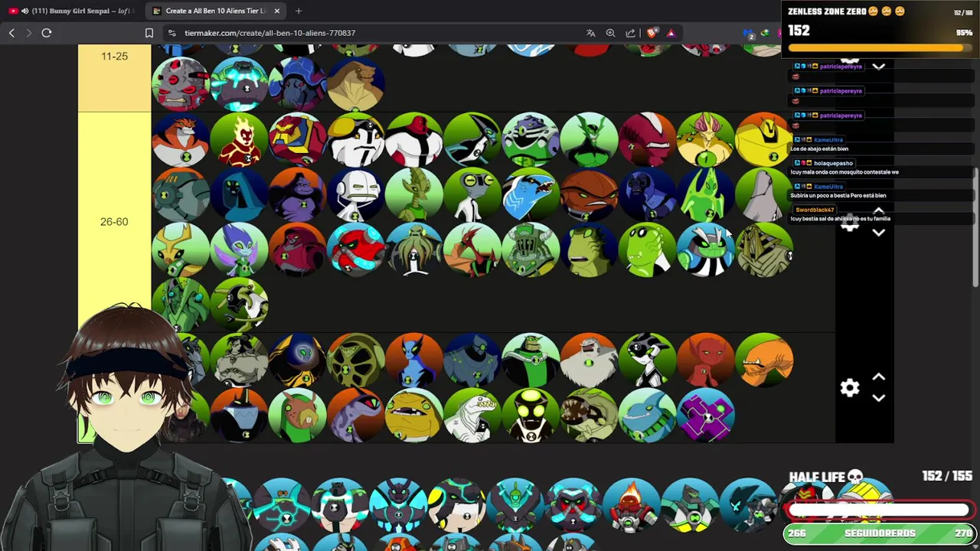The image size is (980, 551).
Task: Select the purple lizard alien with red eyes
Action: coord(356,415)
